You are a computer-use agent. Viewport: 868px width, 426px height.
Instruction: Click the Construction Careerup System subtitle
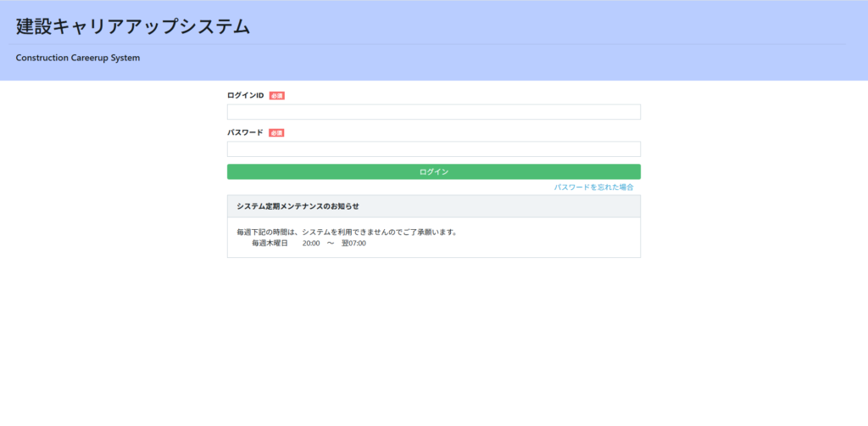pyautogui.click(x=78, y=59)
